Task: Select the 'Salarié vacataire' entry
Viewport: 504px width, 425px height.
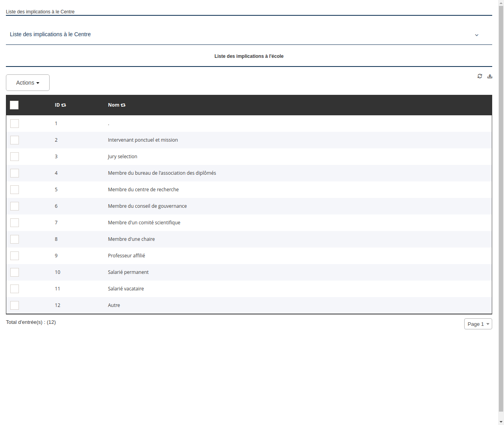Action: click(x=126, y=288)
